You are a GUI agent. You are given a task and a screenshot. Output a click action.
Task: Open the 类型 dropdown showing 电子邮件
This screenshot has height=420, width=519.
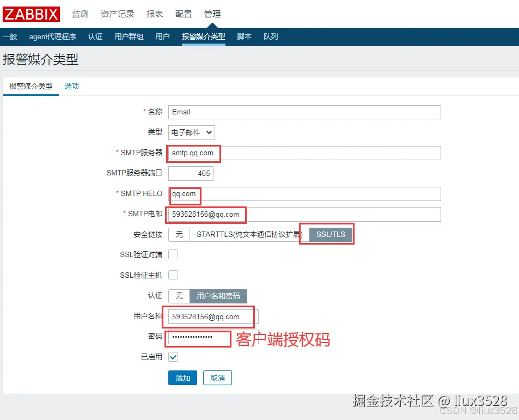pos(191,132)
